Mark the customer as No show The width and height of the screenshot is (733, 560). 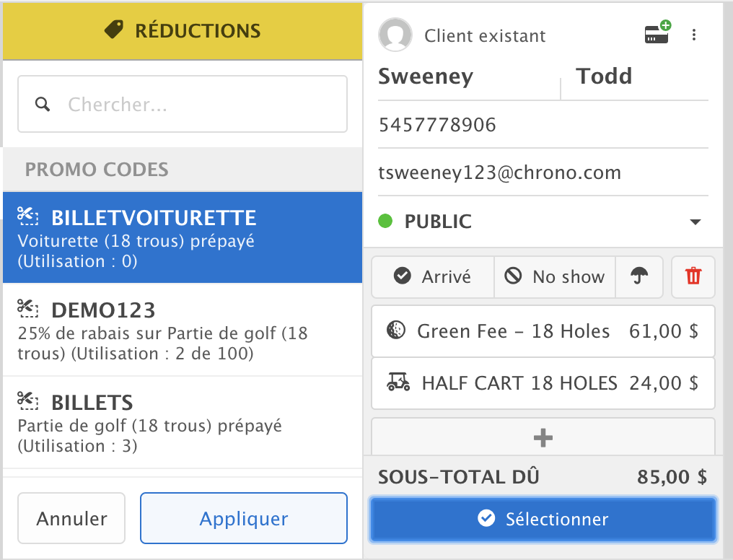tap(555, 276)
